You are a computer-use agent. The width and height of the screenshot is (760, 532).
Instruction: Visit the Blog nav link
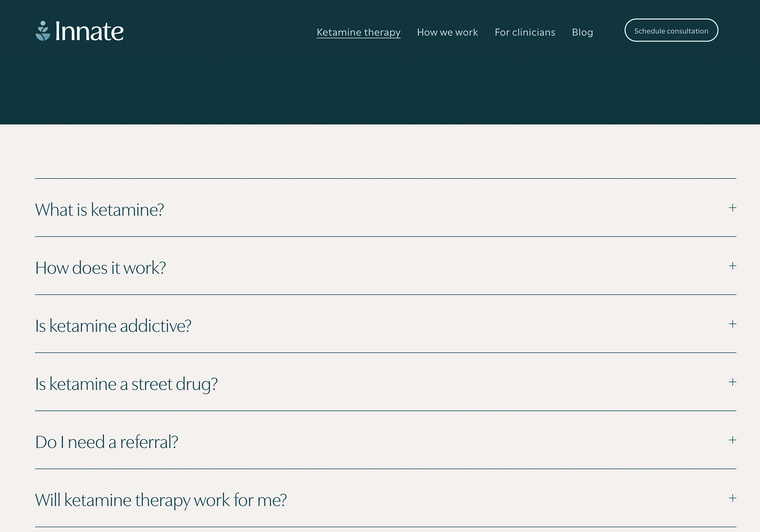(582, 32)
